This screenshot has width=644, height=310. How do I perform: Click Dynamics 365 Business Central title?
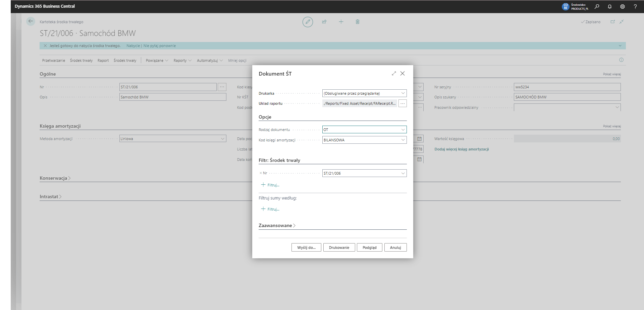[45, 6]
